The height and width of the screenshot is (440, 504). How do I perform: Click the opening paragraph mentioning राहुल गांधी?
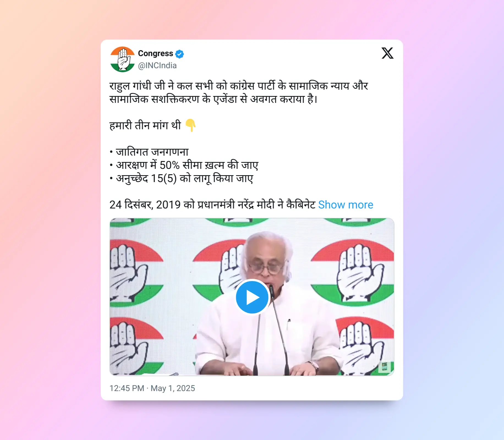[239, 92]
